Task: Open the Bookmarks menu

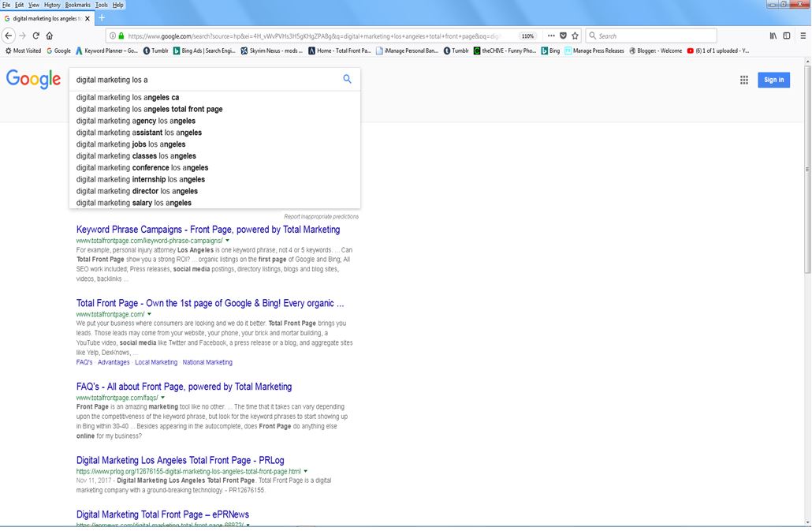Action: click(x=78, y=5)
